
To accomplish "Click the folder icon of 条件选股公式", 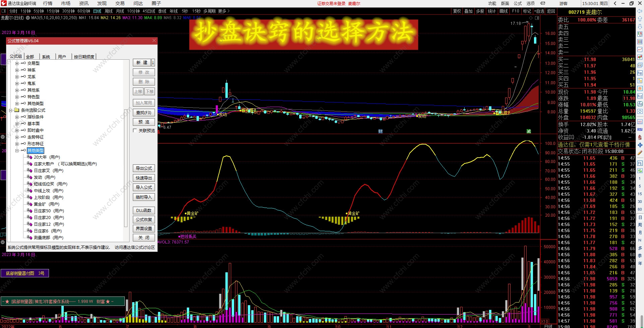I will [17, 110].
